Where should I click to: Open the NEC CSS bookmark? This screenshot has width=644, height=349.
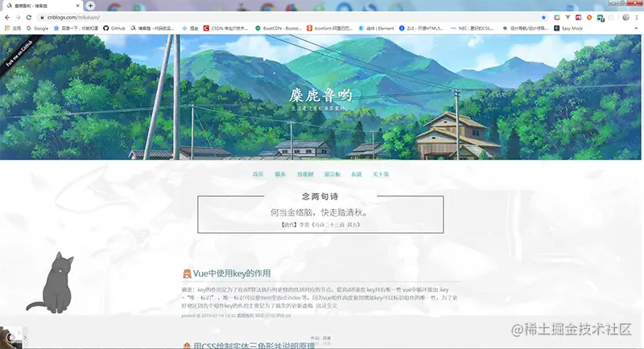coord(472,28)
